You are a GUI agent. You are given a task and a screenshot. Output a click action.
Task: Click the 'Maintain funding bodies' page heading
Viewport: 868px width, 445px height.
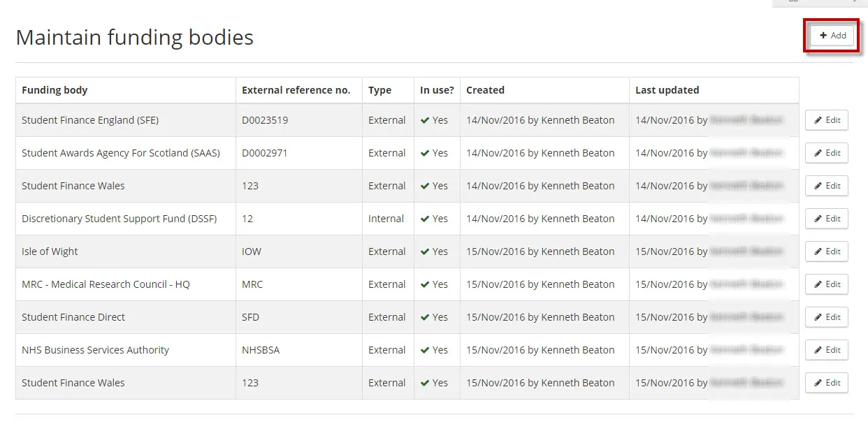[x=135, y=38]
